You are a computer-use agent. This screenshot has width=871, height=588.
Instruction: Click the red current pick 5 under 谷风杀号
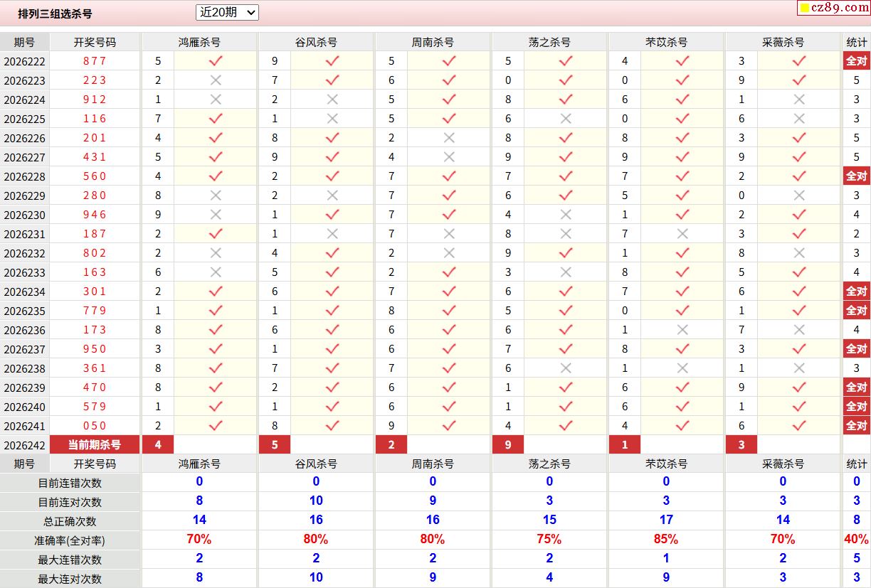[275, 445]
